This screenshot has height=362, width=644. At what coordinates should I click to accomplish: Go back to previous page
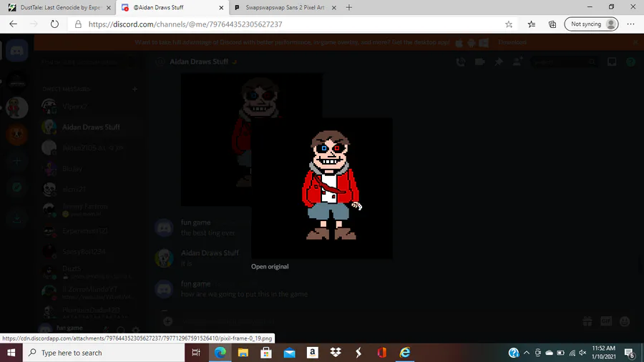point(13,24)
